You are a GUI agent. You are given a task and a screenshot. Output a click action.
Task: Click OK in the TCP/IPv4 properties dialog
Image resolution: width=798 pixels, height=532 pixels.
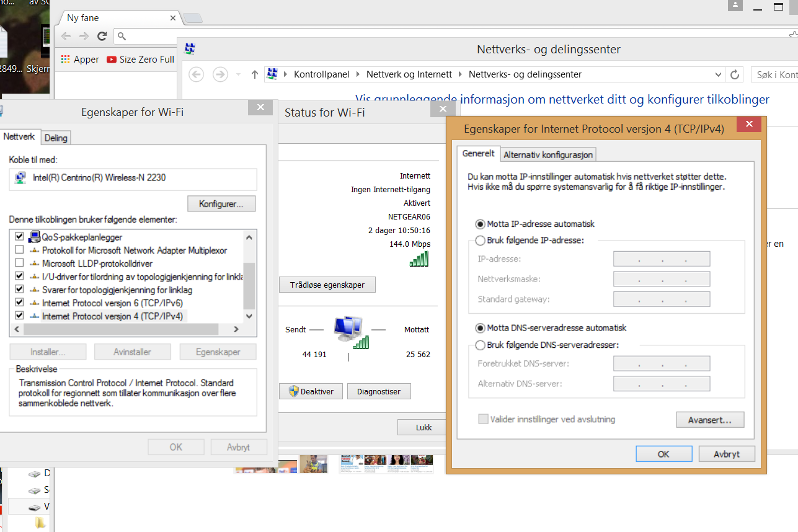[x=663, y=454]
